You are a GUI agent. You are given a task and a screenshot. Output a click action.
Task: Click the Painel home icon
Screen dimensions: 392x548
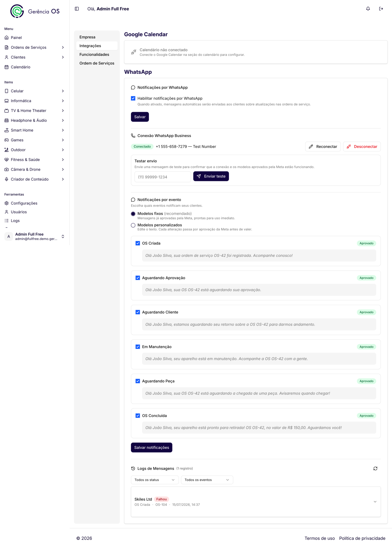[7, 38]
